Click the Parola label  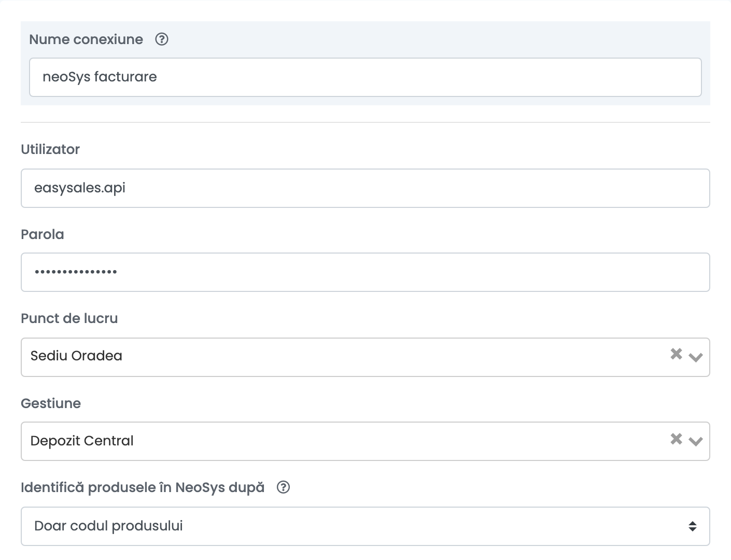click(x=43, y=234)
